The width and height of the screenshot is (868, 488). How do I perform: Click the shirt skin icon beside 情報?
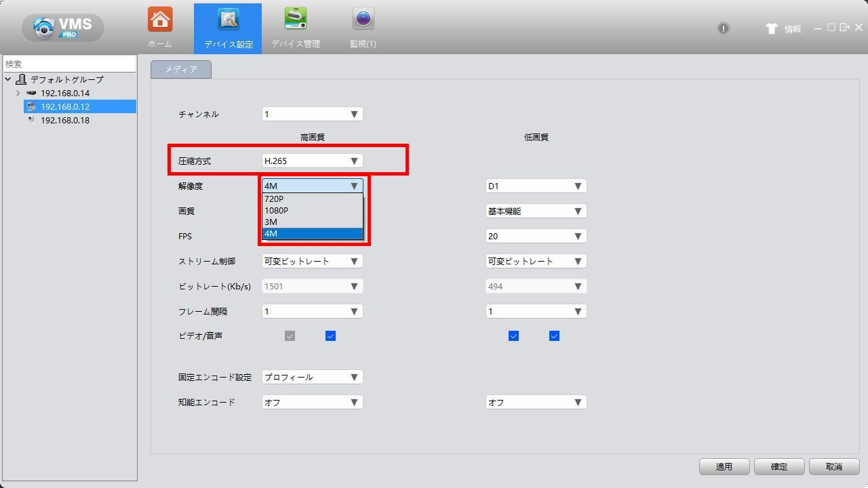click(x=771, y=28)
